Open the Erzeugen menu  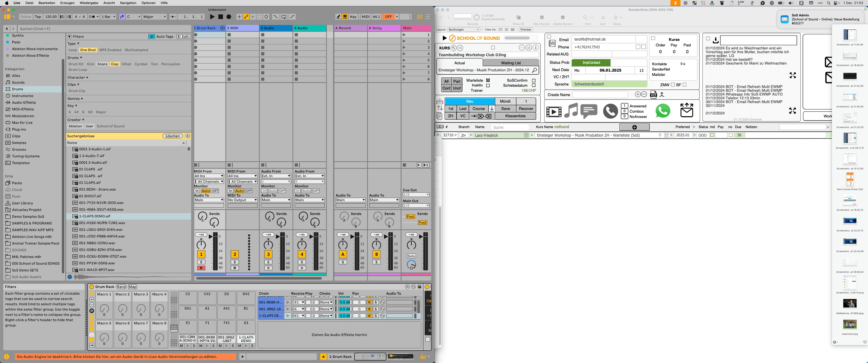coord(67,3)
